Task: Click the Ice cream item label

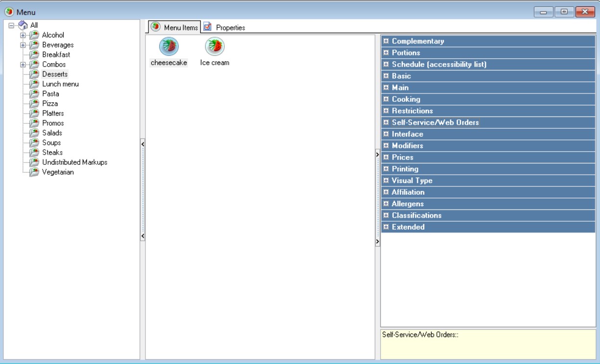Action: pyautogui.click(x=215, y=63)
